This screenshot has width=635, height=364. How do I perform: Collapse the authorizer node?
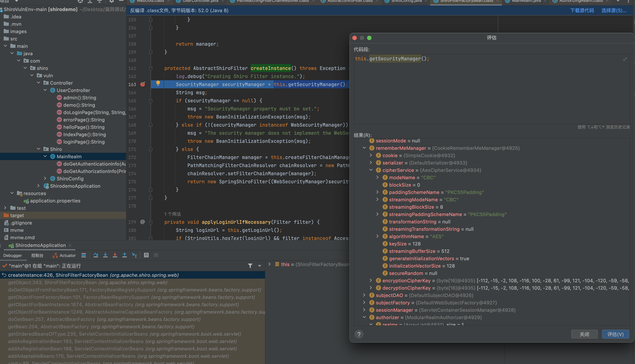click(x=364, y=317)
